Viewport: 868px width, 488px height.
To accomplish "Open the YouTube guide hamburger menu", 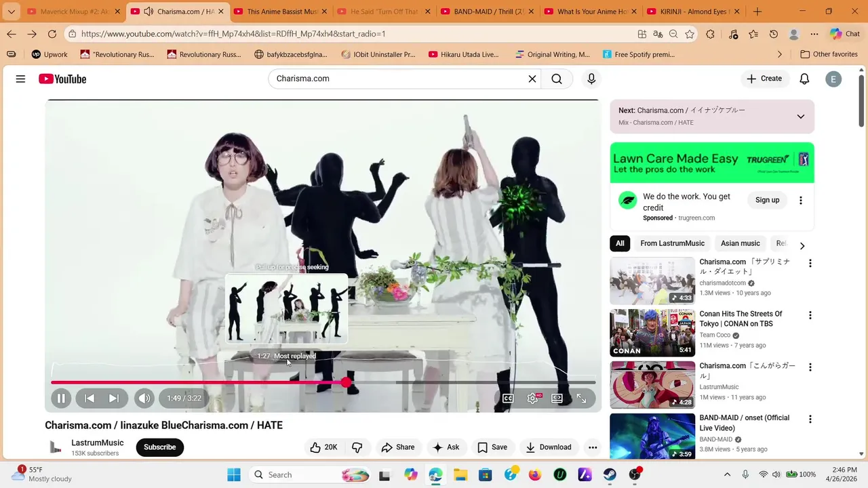I will pyautogui.click(x=20, y=79).
